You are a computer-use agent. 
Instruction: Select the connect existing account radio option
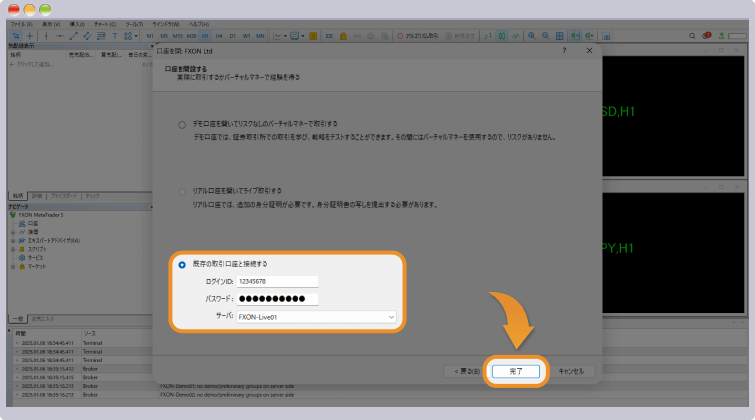[182, 265]
